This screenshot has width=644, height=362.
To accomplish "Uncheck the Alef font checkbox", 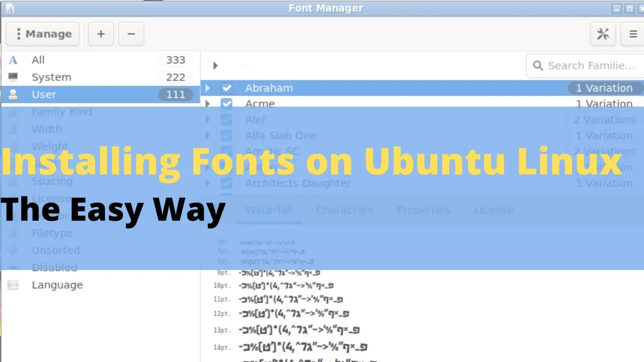I will tap(226, 120).
